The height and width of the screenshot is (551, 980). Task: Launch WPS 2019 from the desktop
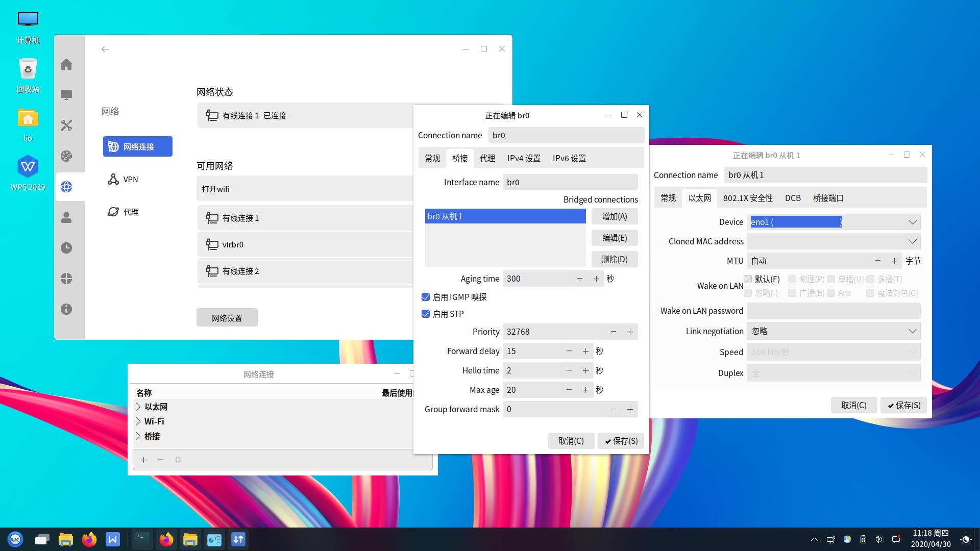pyautogui.click(x=28, y=173)
